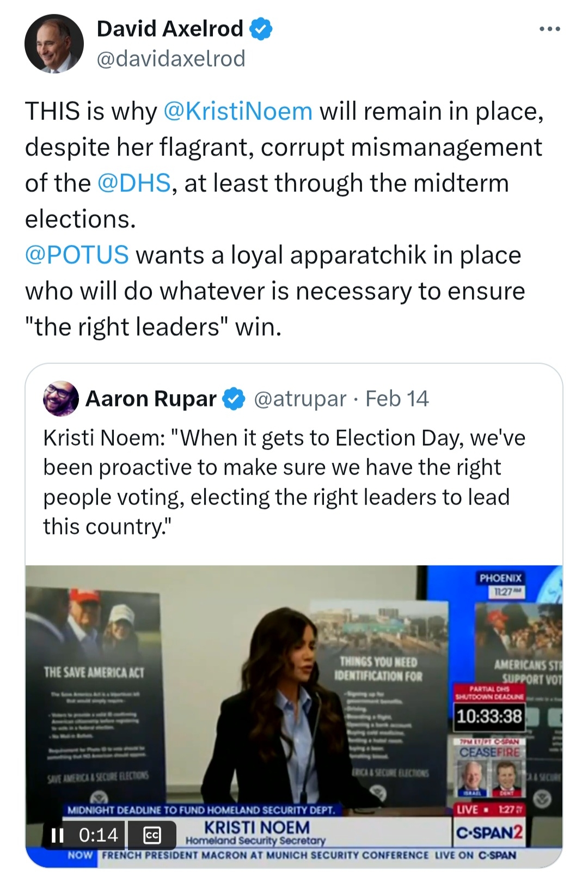This screenshot has width=588, height=882.
Task: Click the 0:14 video time indicator
Action: click(99, 835)
